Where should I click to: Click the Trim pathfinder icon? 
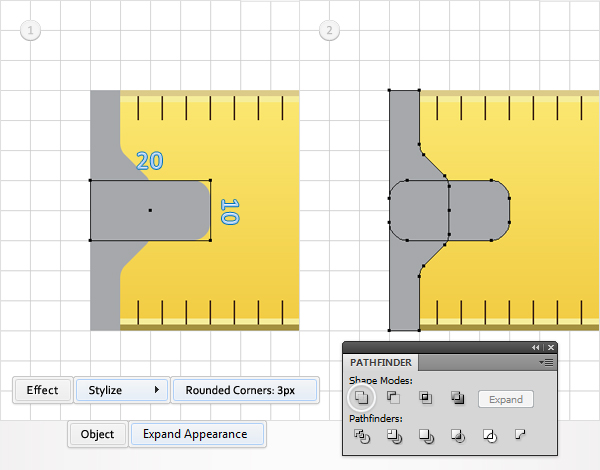click(394, 436)
